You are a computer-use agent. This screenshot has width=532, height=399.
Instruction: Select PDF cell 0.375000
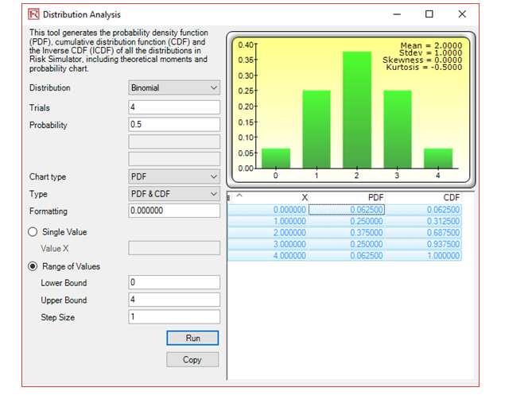tap(347, 233)
